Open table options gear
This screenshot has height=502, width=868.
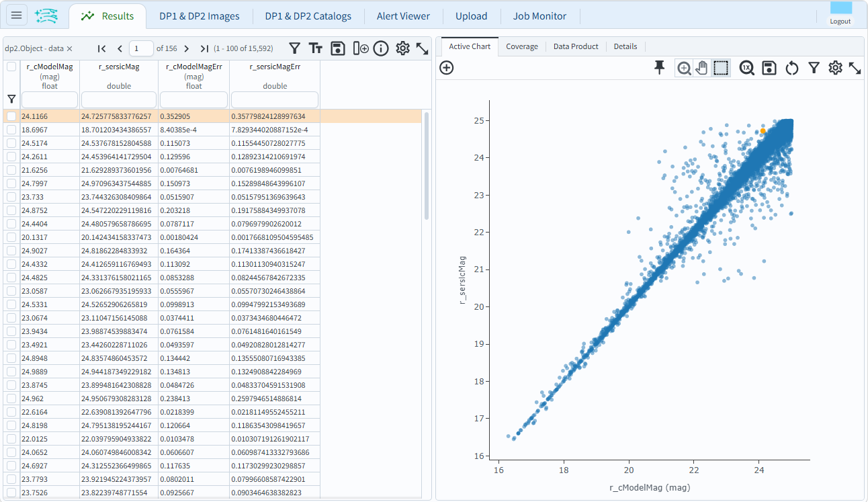click(x=402, y=48)
